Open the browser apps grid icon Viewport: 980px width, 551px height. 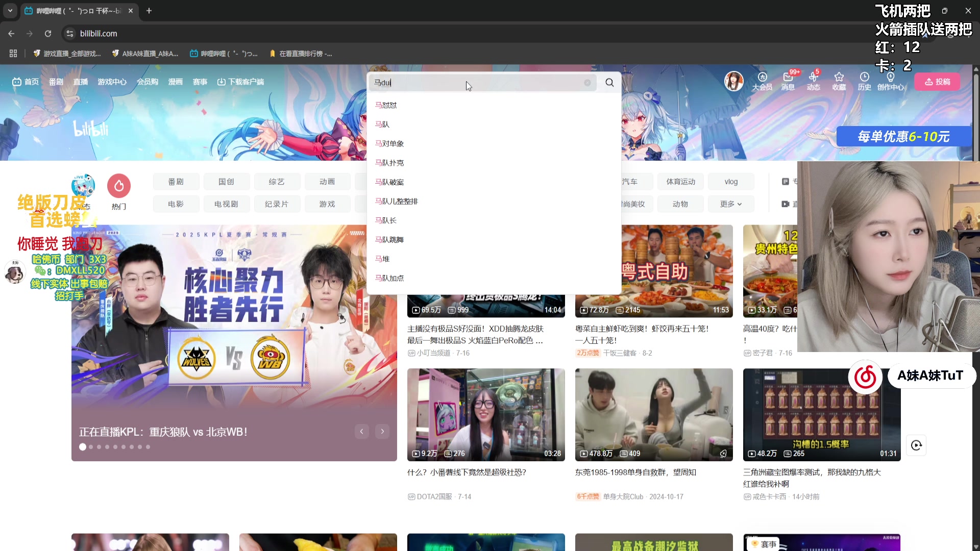click(x=13, y=54)
